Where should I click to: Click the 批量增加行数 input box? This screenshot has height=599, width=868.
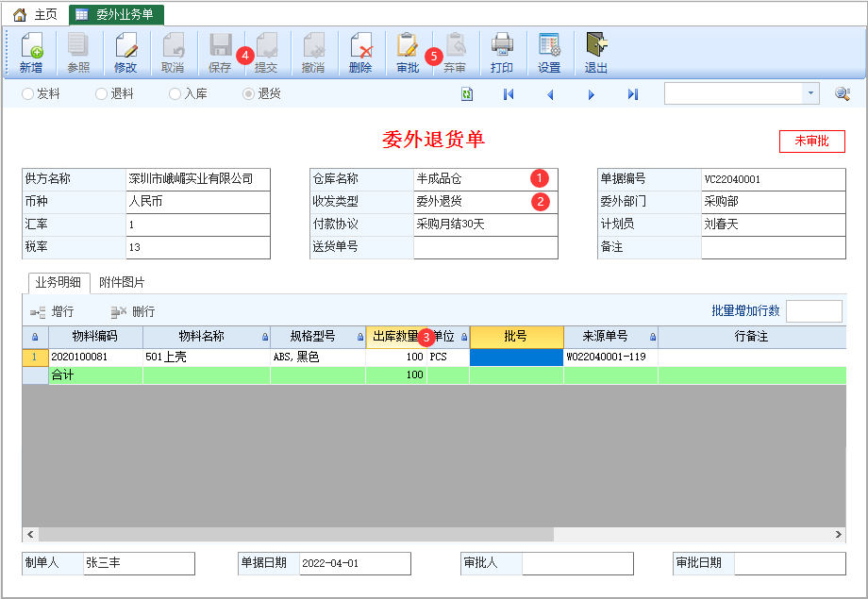(x=813, y=311)
